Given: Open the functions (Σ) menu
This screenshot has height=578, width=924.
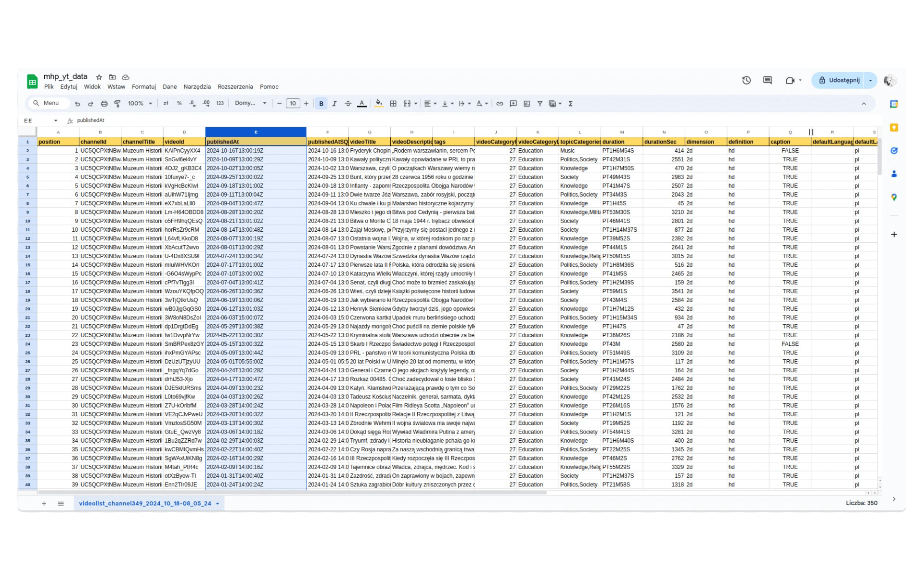Looking at the screenshot, I should click(x=571, y=103).
